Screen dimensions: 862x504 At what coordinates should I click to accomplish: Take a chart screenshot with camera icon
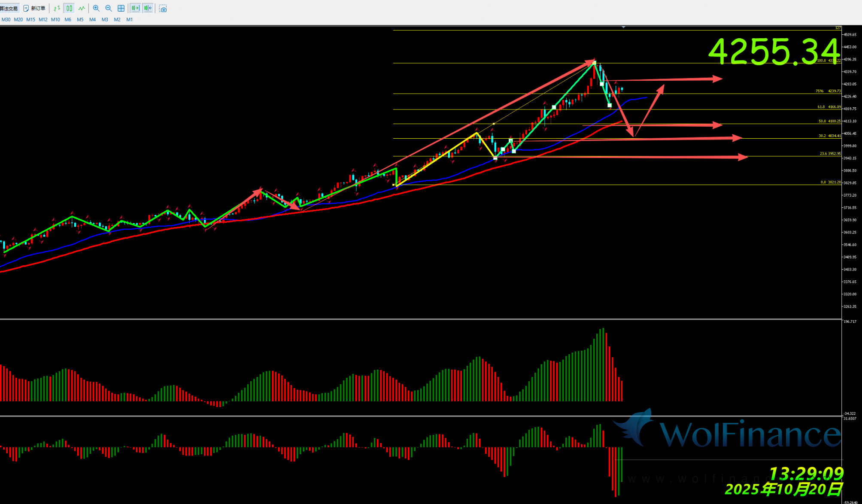pyautogui.click(x=163, y=8)
